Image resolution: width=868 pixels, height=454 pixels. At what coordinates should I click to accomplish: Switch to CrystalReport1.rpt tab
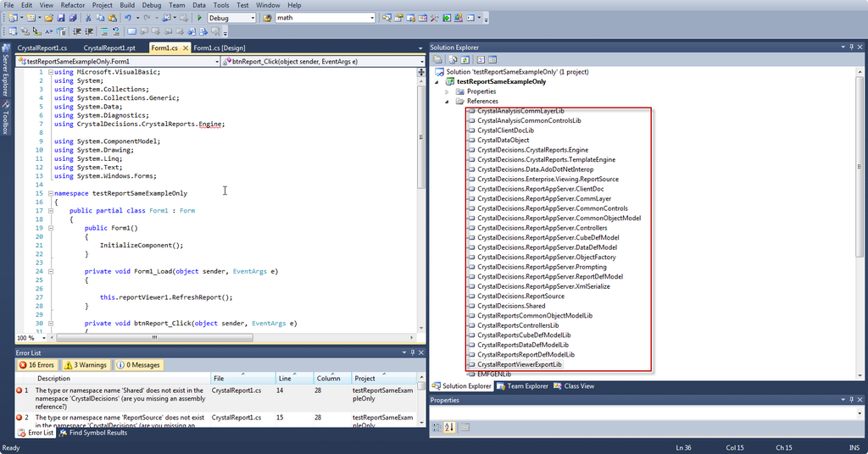click(109, 48)
